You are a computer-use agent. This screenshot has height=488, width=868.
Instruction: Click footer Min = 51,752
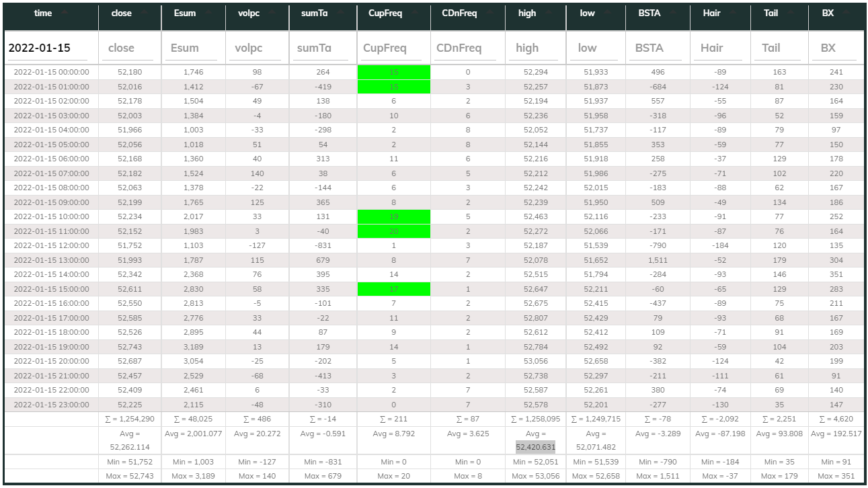click(x=130, y=462)
